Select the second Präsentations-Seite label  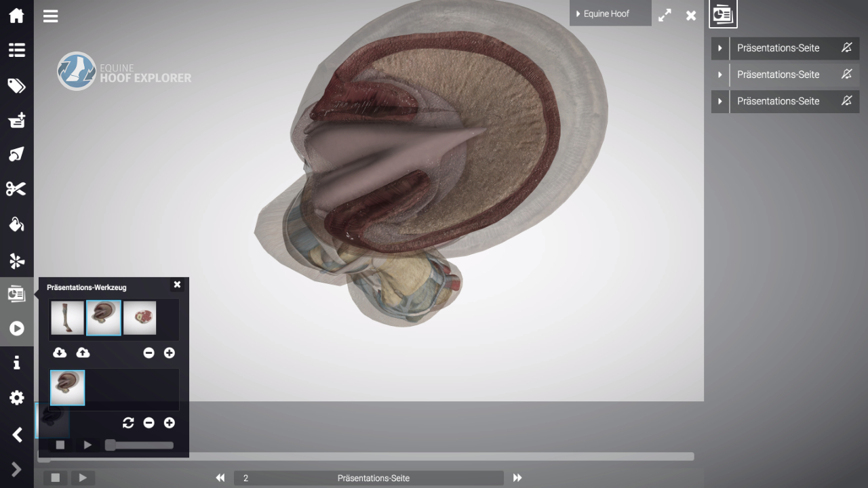[x=778, y=75]
